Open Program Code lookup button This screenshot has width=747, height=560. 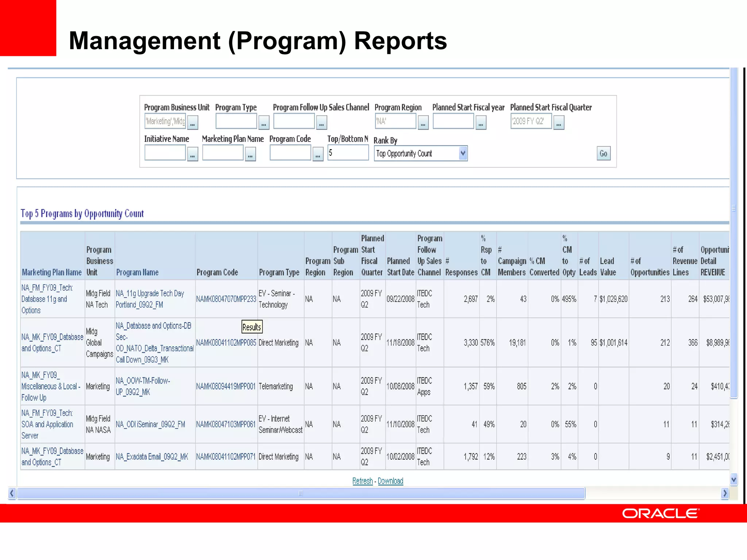click(x=318, y=154)
